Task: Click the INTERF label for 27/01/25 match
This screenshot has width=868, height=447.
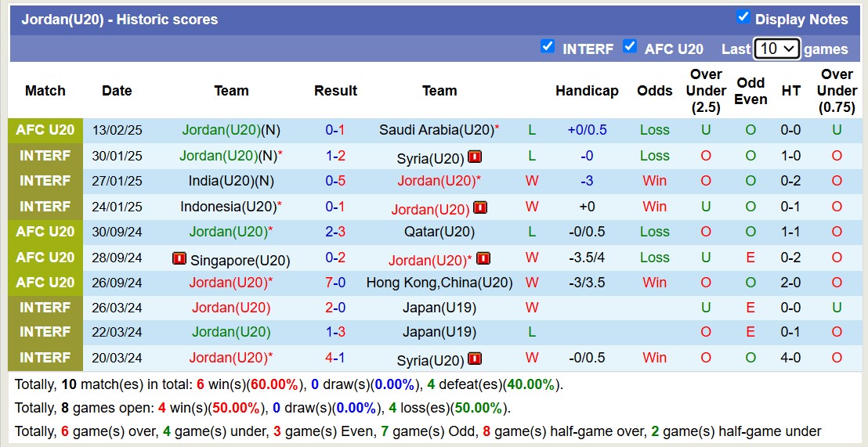Action: click(45, 181)
